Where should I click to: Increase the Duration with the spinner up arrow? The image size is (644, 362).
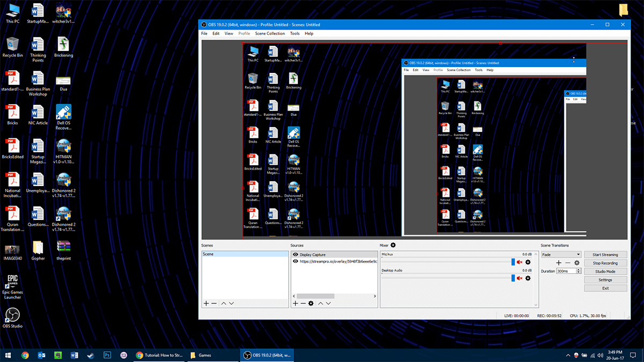(579, 270)
